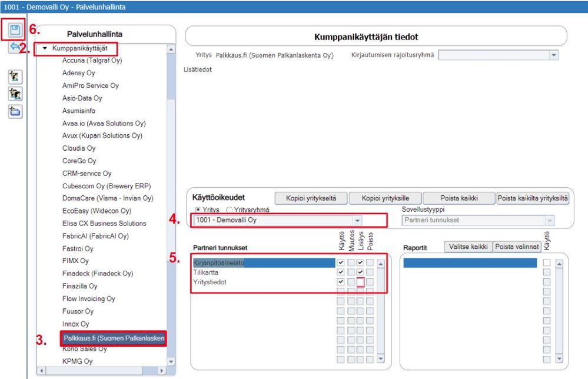Uncheck Käyttö for Yritystiedot
This screenshot has height=379, width=588.
(341, 282)
